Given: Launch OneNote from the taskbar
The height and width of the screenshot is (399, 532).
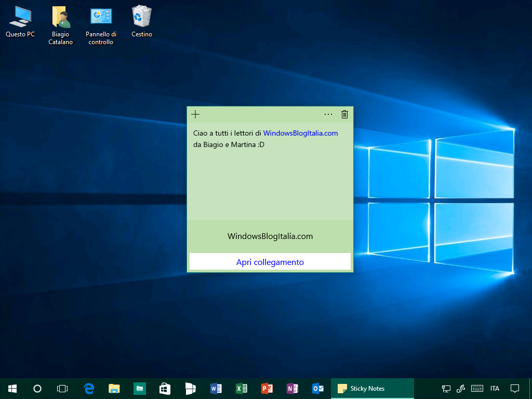Looking at the screenshot, I should point(292,389).
